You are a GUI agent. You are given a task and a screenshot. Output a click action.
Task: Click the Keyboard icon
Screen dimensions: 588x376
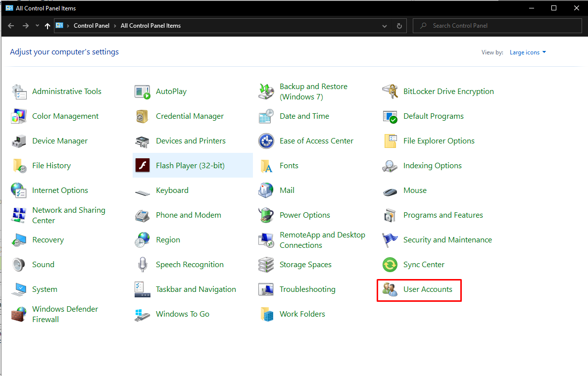pyautogui.click(x=143, y=193)
